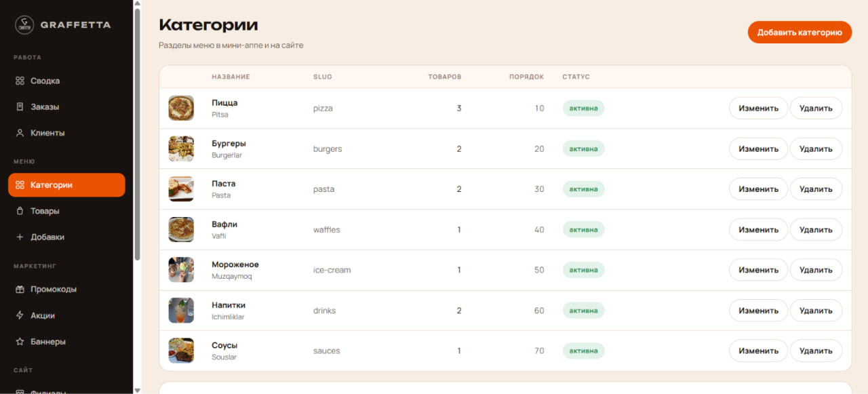Viewport: 868px width, 394px height.
Task: Click the Клиенты person icon
Action: tap(20, 133)
